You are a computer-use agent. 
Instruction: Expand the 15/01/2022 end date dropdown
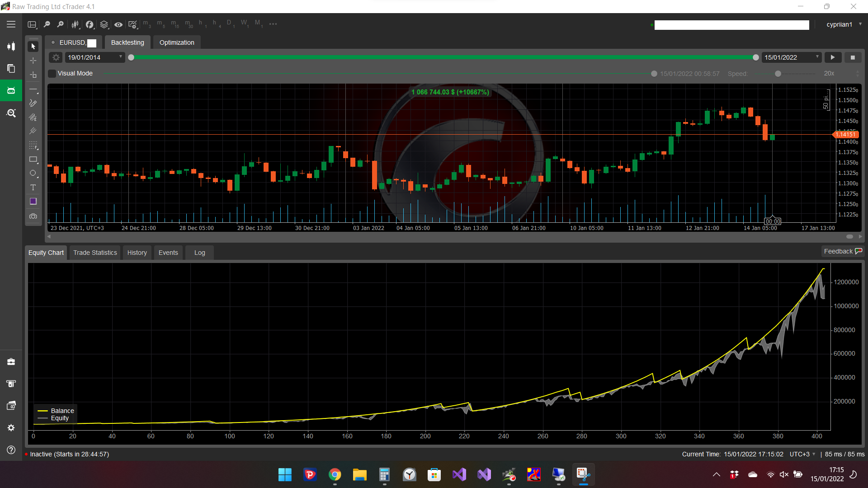click(x=817, y=57)
